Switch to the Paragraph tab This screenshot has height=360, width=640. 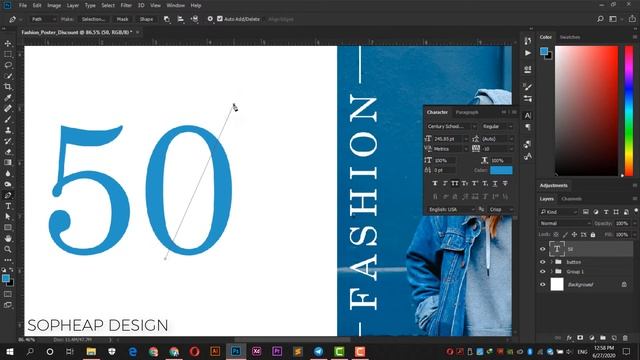(467, 112)
